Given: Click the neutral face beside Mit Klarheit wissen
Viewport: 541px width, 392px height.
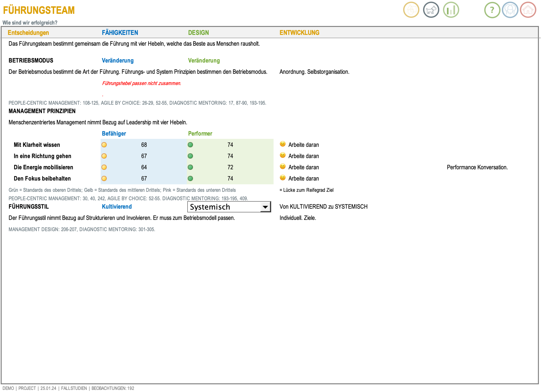Looking at the screenshot, I should pyautogui.click(x=283, y=144).
